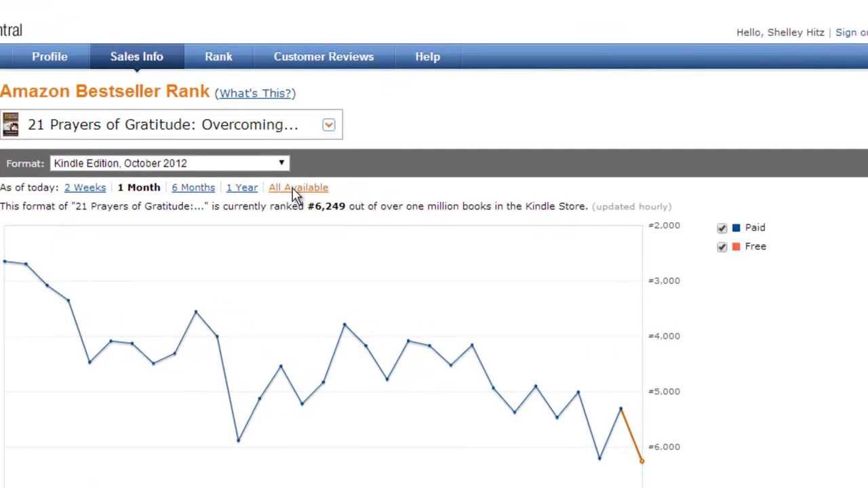Select the 2 Weeks time range
This screenshot has width=868, height=488.
85,188
